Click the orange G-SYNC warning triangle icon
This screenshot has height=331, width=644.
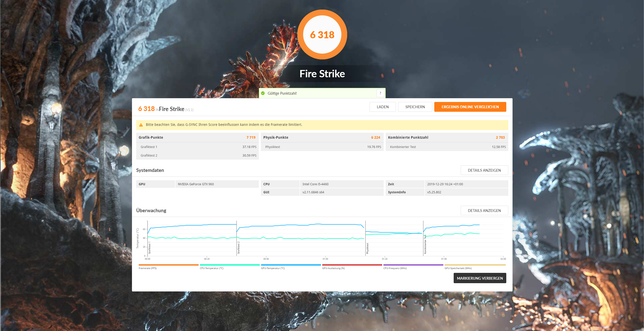point(141,125)
